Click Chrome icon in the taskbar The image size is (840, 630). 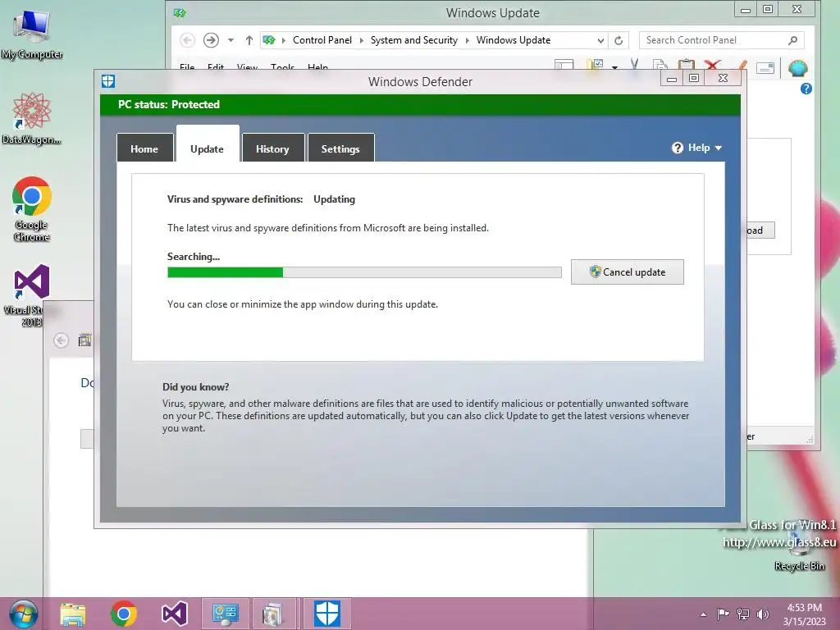pos(124,614)
